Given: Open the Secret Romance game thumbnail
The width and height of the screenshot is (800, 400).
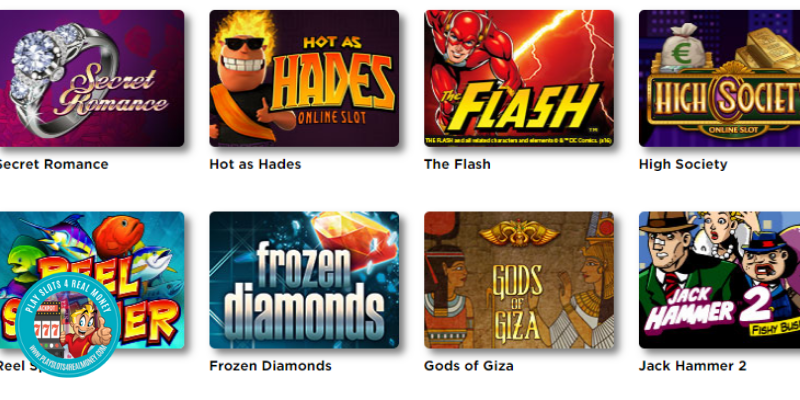Looking at the screenshot, I should pyautogui.click(x=92, y=78).
